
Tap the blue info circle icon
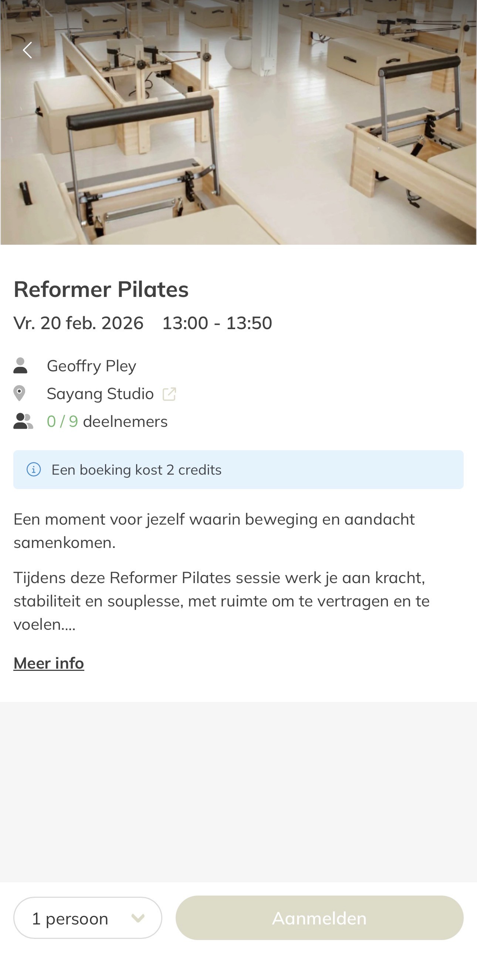point(33,469)
